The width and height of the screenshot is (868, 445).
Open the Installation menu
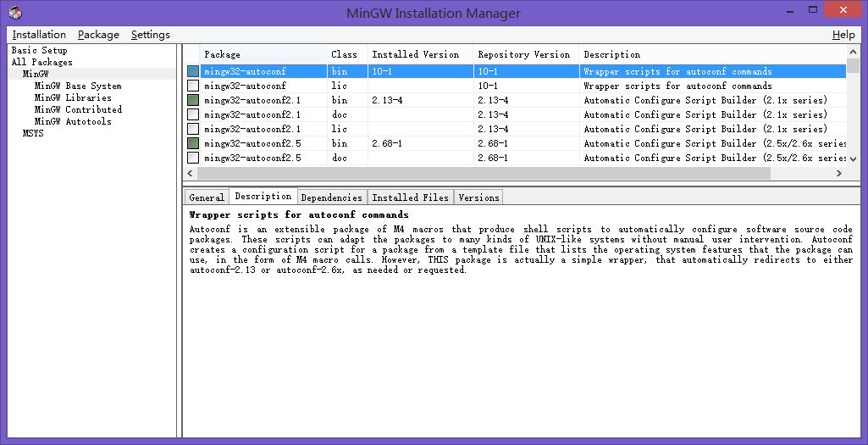tap(39, 35)
